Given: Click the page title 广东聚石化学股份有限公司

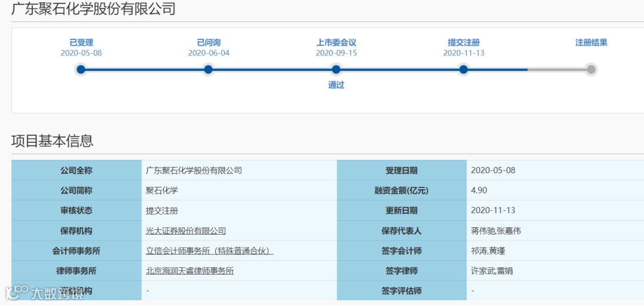Looking at the screenshot, I should [x=93, y=8].
